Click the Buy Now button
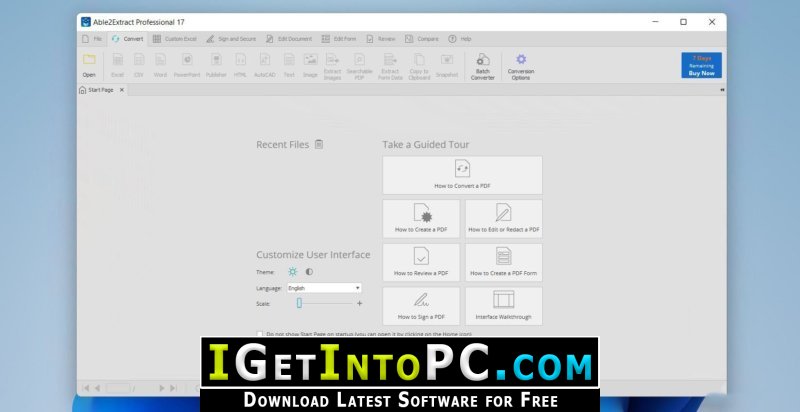The height and width of the screenshot is (412, 800). (702, 65)
